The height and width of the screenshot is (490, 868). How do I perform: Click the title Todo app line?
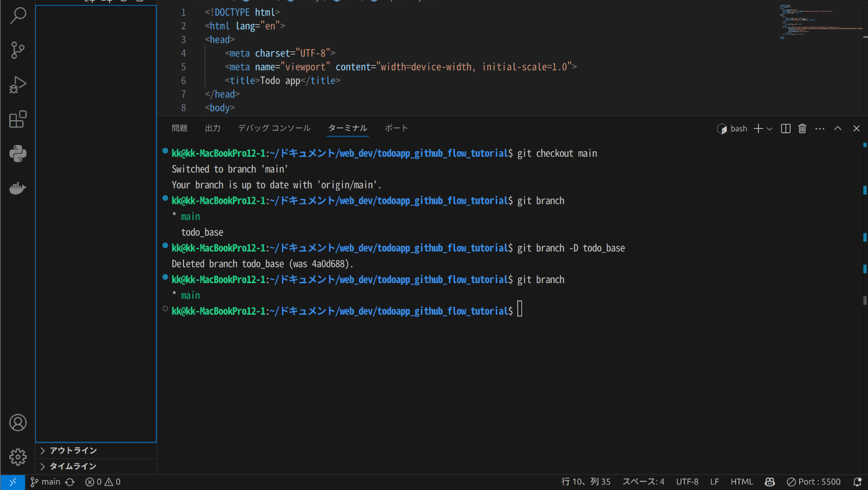point(283,81)
